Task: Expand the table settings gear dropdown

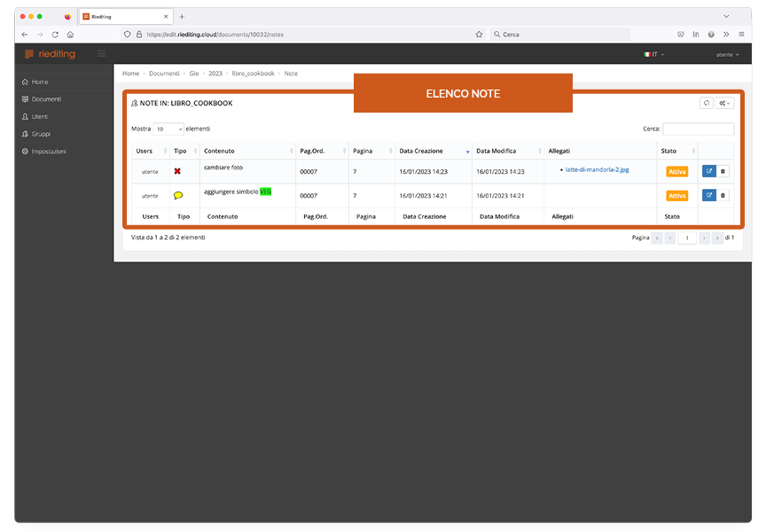Action: point(725,103)
